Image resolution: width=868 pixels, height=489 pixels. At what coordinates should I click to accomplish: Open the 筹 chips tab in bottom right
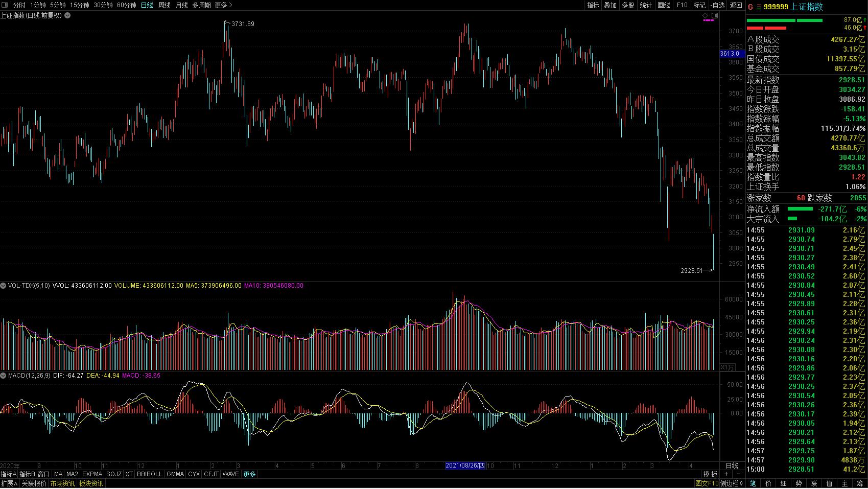860,483
